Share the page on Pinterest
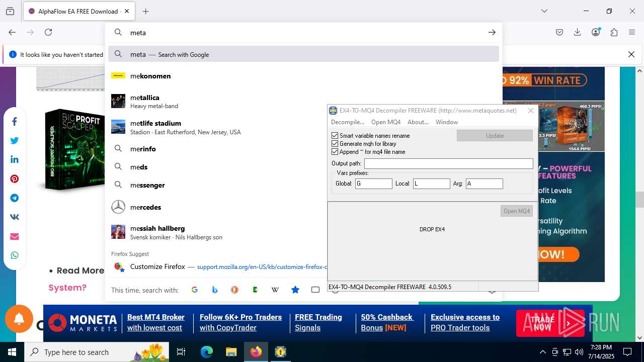 coord(15,179)
